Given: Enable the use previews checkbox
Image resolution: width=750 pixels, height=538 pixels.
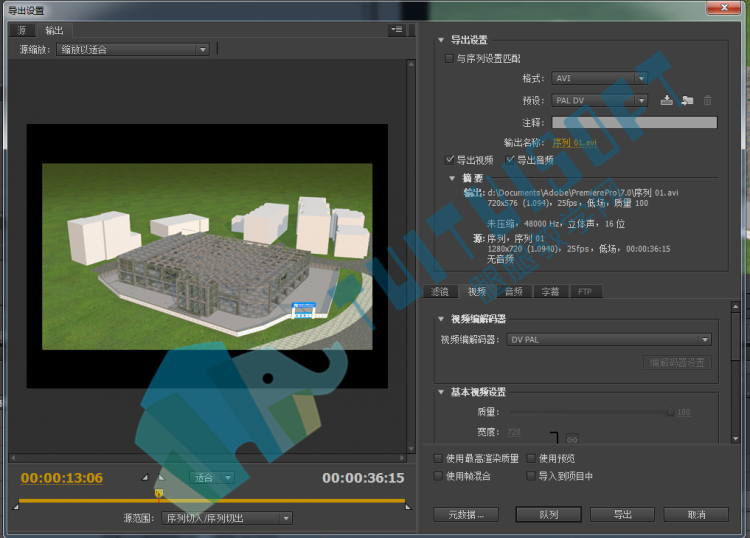Looking at the screenshot, I should pyautogui.click(x=530, y=459).
